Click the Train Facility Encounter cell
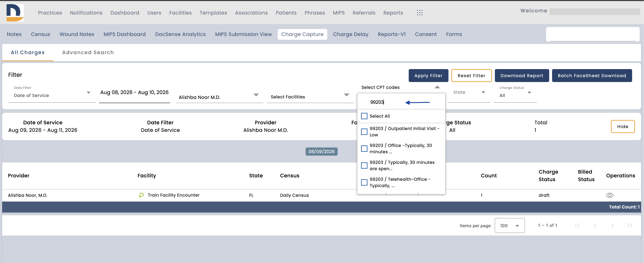 (x=173, y=195)
